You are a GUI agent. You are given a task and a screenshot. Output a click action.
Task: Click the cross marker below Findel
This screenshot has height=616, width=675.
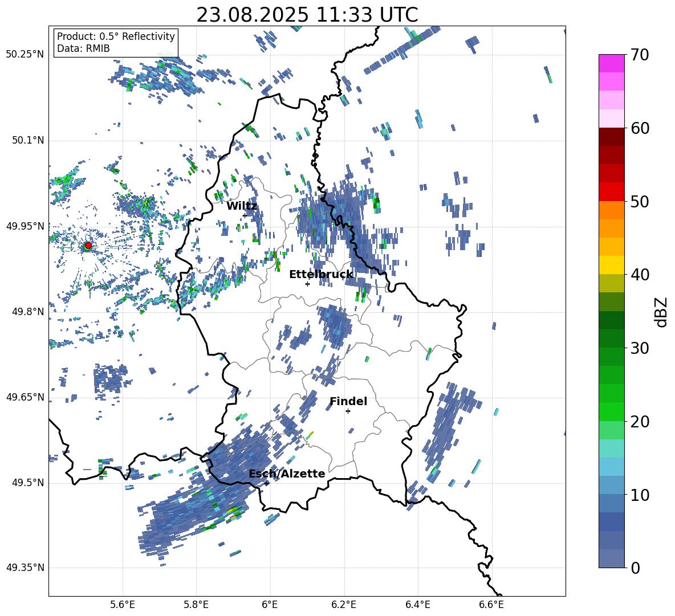pyautogui.click(x=348, y=411)
